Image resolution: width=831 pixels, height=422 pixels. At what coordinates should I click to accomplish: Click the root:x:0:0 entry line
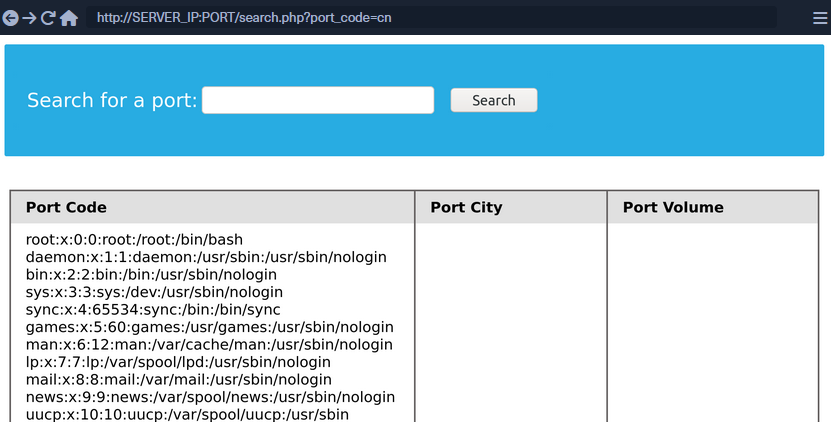pos(134,240)
